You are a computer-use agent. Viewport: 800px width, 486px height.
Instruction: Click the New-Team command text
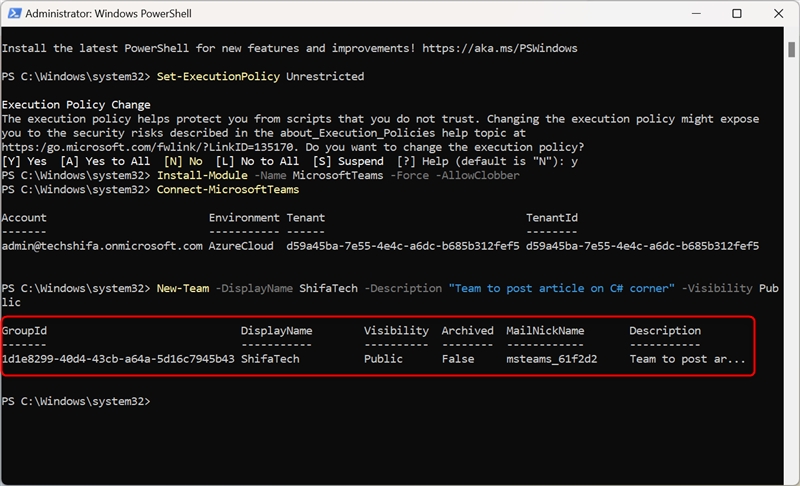pyautogui.click(x=183, y=289)
